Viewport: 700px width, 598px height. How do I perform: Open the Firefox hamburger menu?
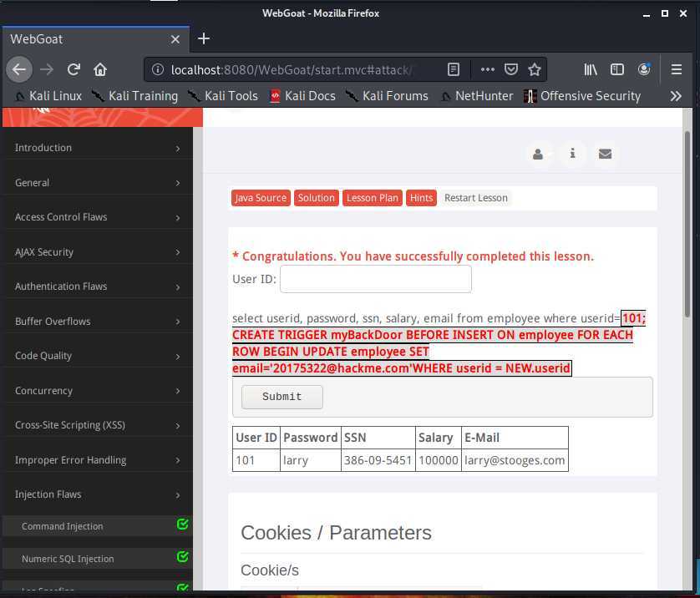pyautogui.click(x=677, y=69)
